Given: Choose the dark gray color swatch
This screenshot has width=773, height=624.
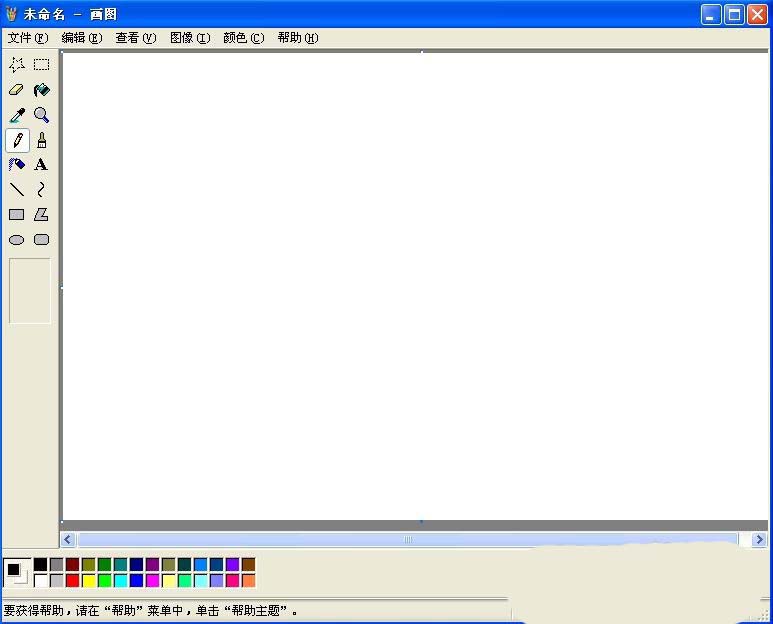Looking at the screenshot, I should 57,565.
